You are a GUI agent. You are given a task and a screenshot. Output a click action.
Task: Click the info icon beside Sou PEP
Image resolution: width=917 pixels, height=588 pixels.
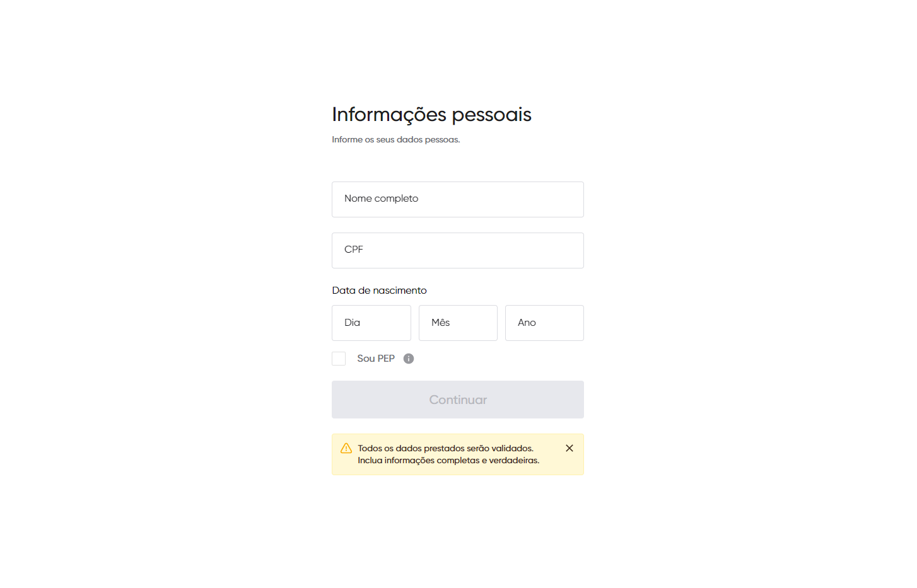point(409,359)
